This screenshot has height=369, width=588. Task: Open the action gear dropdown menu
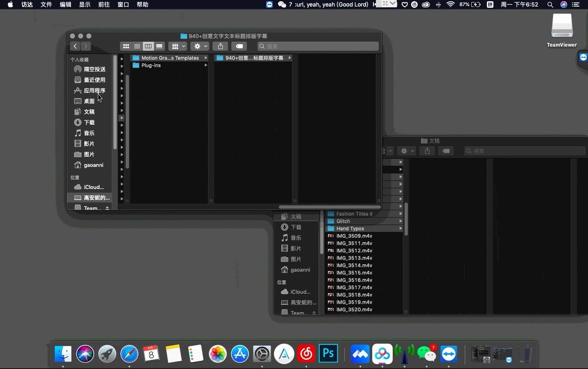[199, 46]
